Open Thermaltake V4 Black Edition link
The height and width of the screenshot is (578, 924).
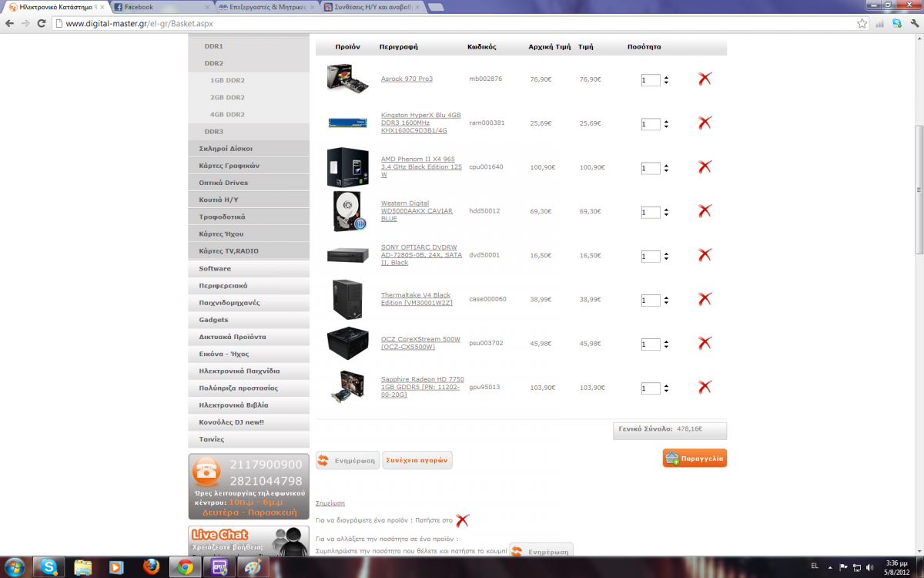tap(417, 299)
